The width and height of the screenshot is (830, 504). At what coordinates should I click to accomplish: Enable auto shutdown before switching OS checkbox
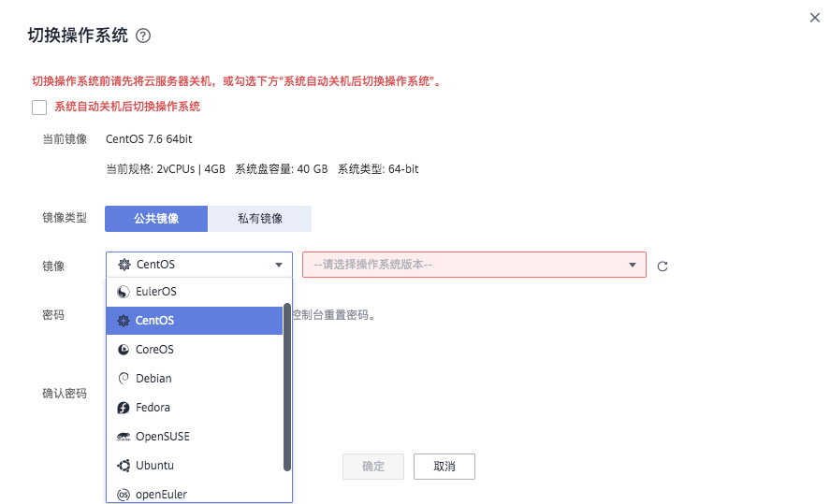[x=39, y=108]
